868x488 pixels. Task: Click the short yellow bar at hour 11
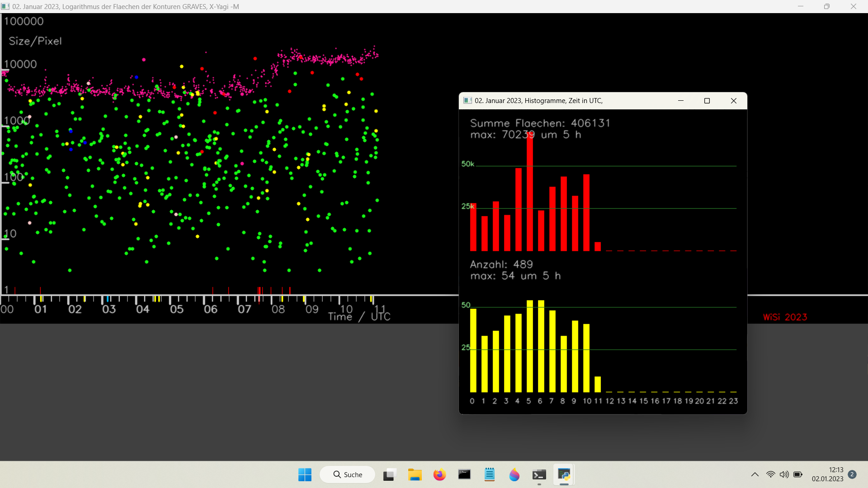pyautogui.click(x=598, y=385)
